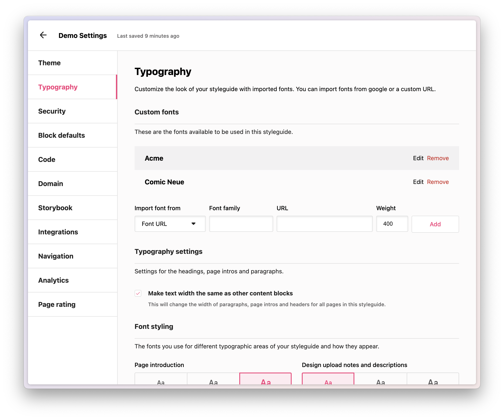Select the Typography sidebar item

pos(72,87)
